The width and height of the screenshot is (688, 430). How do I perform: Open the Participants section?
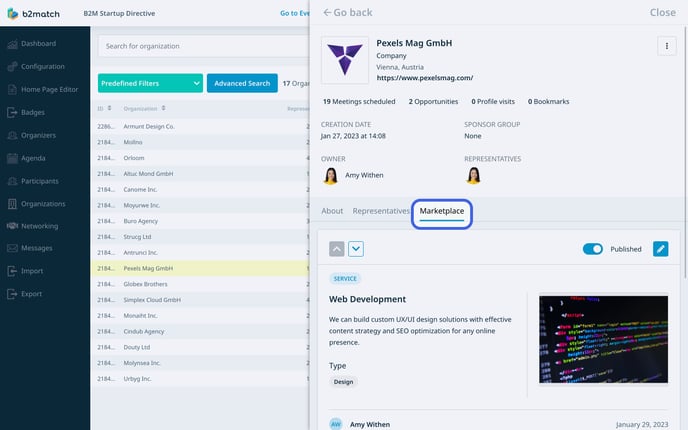coord(33,181)
